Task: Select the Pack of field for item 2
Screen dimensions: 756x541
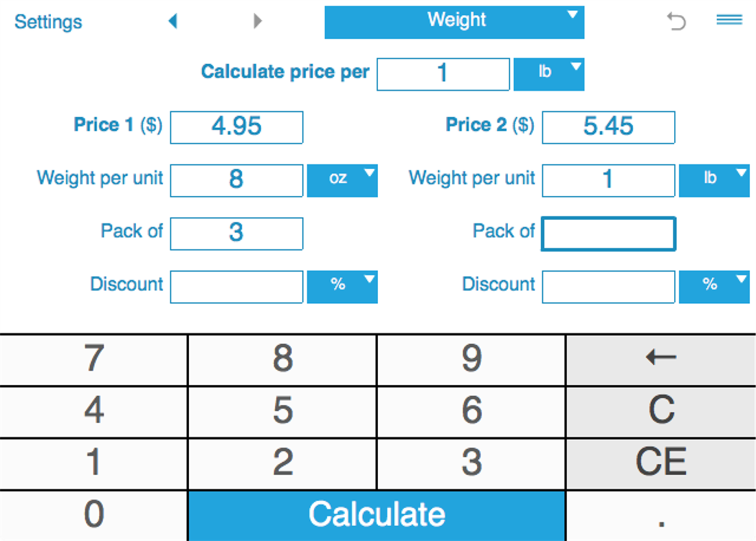Action: (608, 234)
